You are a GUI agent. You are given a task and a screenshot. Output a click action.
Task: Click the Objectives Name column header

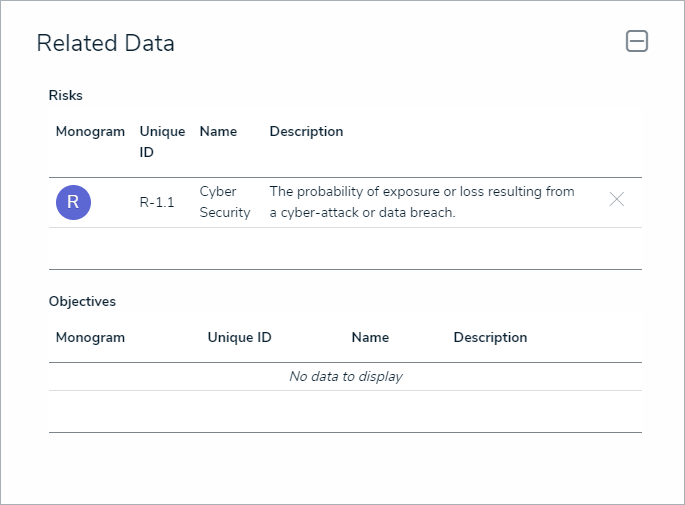tap(370, 337)
